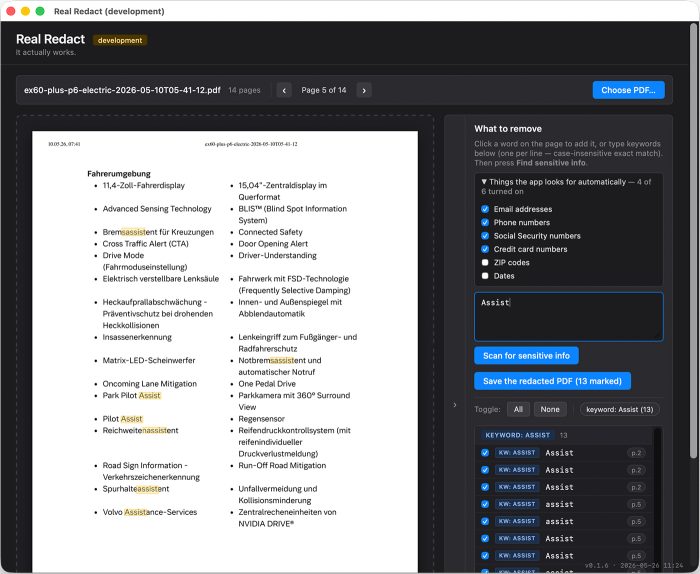Click 'Run-Off Road Mitigation' on the page
Viewport: 700px width, 574px height.
(x=282, y=466)
